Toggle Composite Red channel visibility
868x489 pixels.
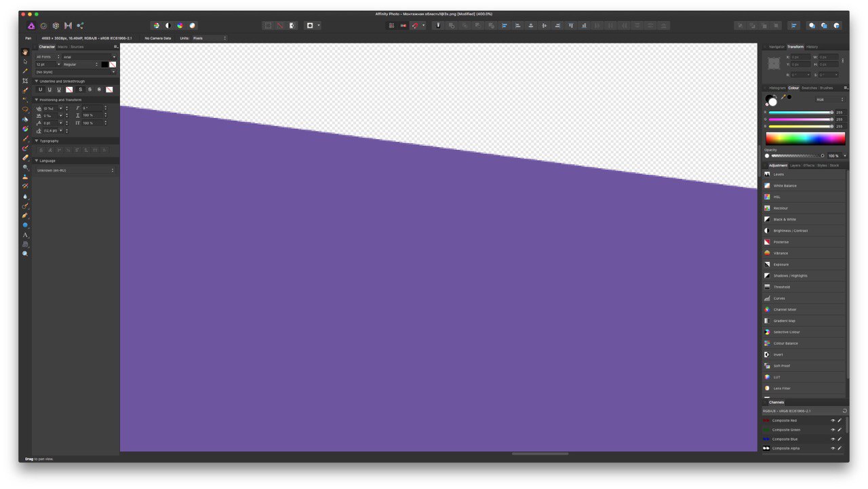tap(833, 420)
